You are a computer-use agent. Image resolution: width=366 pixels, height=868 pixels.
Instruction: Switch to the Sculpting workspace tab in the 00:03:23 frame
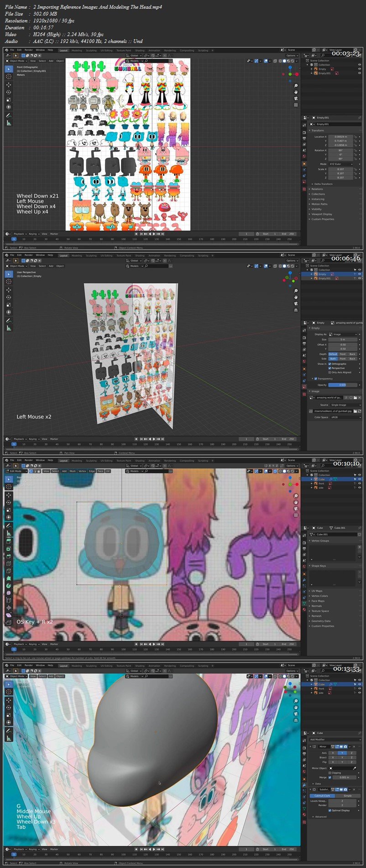[91, 51]
